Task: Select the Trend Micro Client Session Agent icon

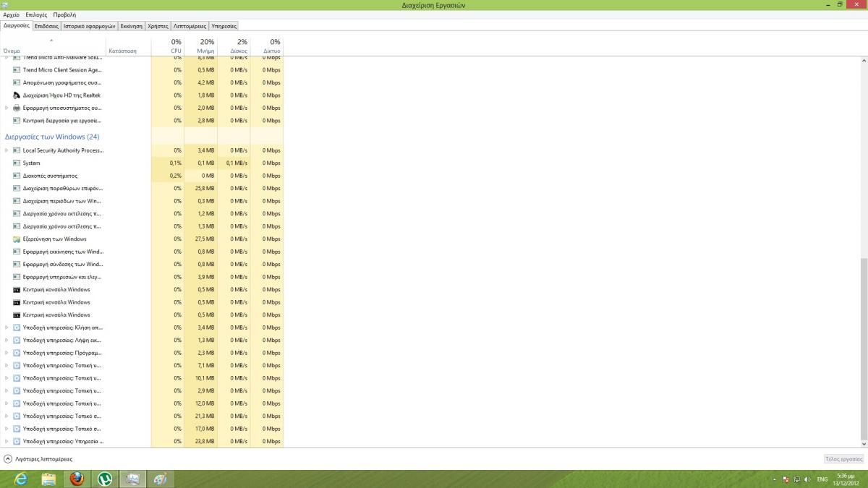Action: [17, 70]
